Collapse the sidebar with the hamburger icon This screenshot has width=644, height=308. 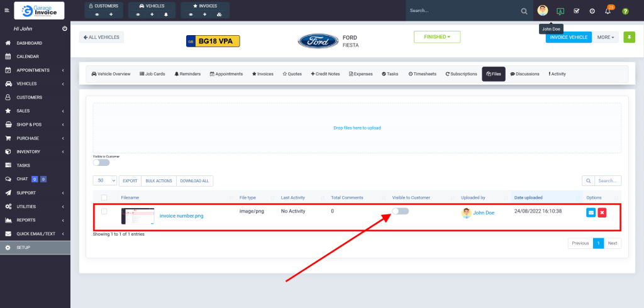click(x=6, y=10)
